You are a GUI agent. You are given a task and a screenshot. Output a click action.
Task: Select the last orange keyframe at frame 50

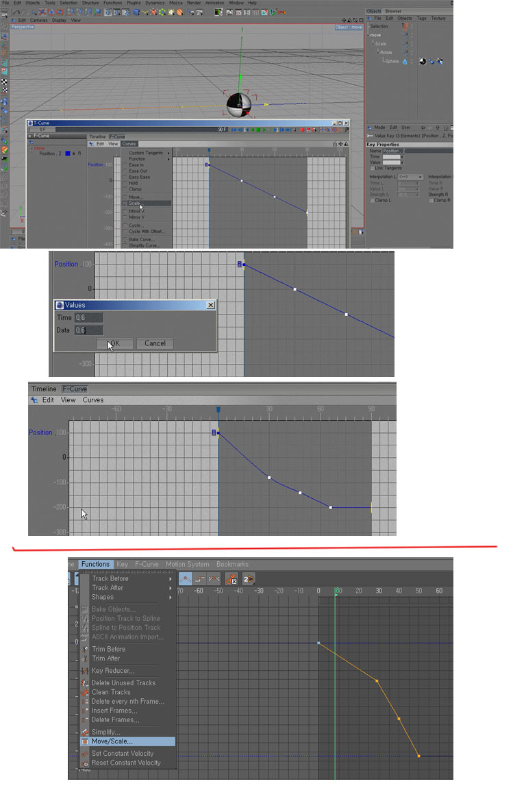tap(419, 756)
